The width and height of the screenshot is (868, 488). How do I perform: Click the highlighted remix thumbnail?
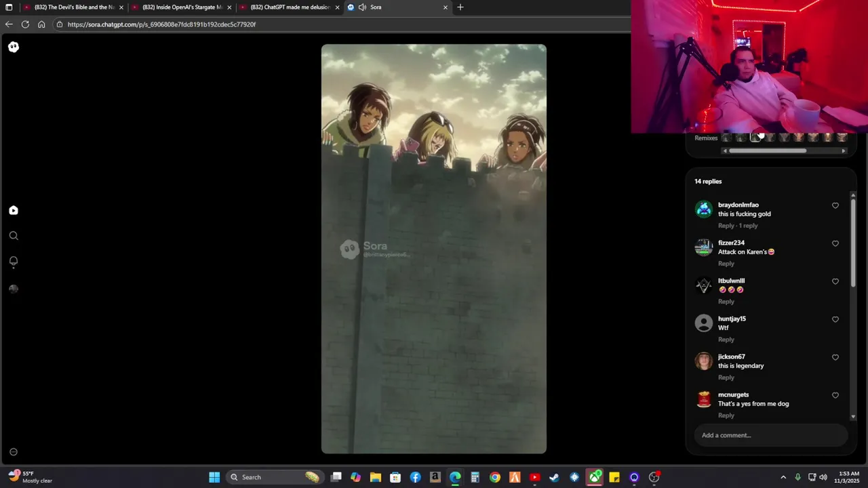tap(755, 138)
